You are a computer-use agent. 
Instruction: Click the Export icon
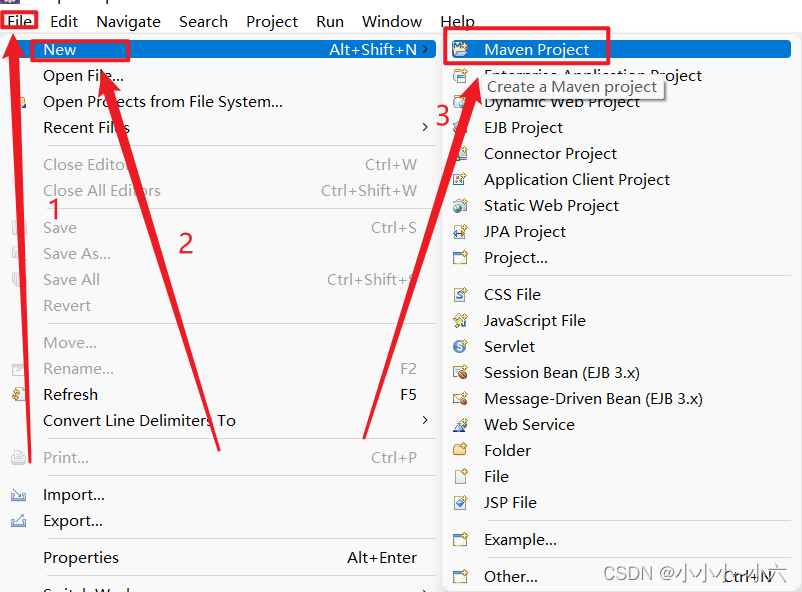[x=19, y=521]
